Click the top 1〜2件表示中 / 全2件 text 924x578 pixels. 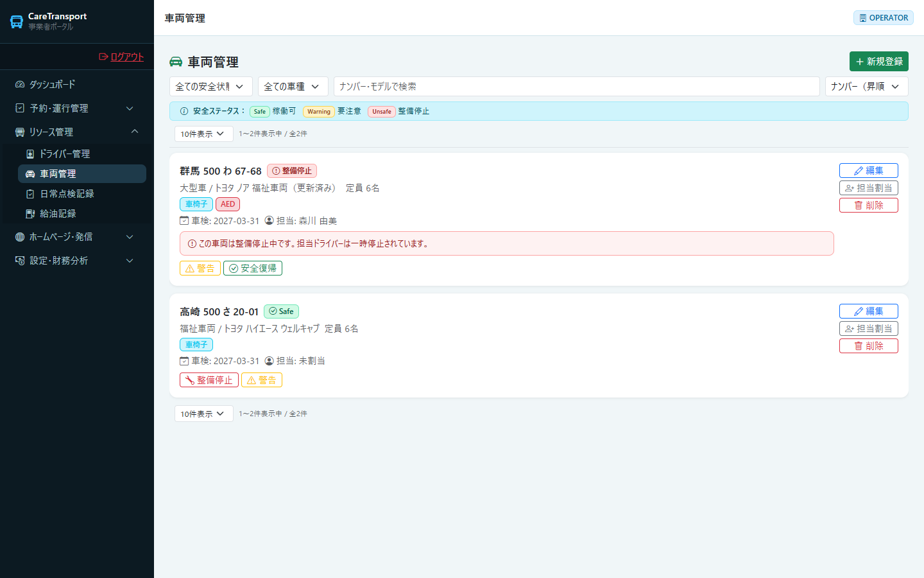pos(273,134)
